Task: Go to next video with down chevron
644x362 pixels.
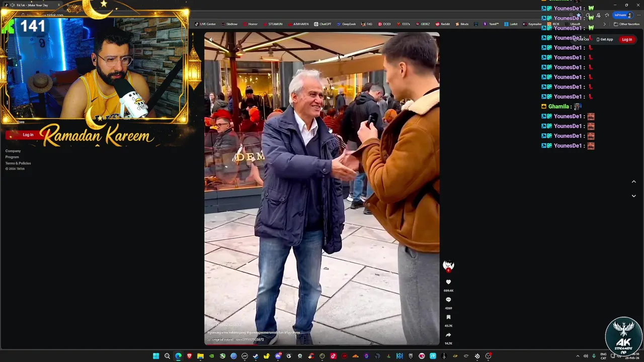Action: 633,196
